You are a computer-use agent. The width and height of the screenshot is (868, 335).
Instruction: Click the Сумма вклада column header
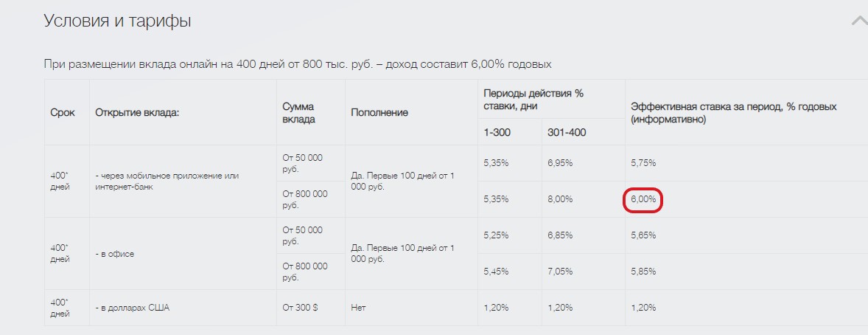point(299,113)
